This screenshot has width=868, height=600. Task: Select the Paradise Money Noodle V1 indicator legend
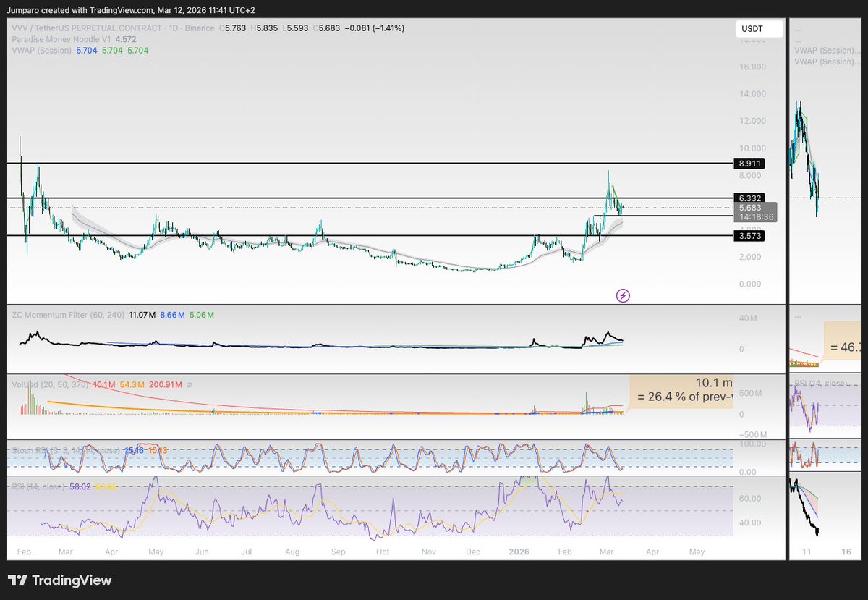tap(60, 39)
